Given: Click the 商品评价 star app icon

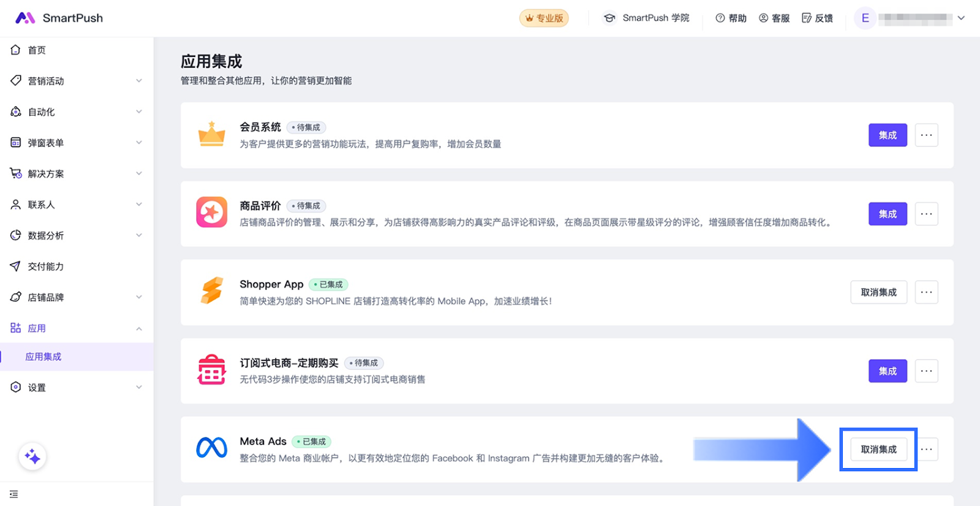Looking at the screenshot, I should (x=211, y=213).
